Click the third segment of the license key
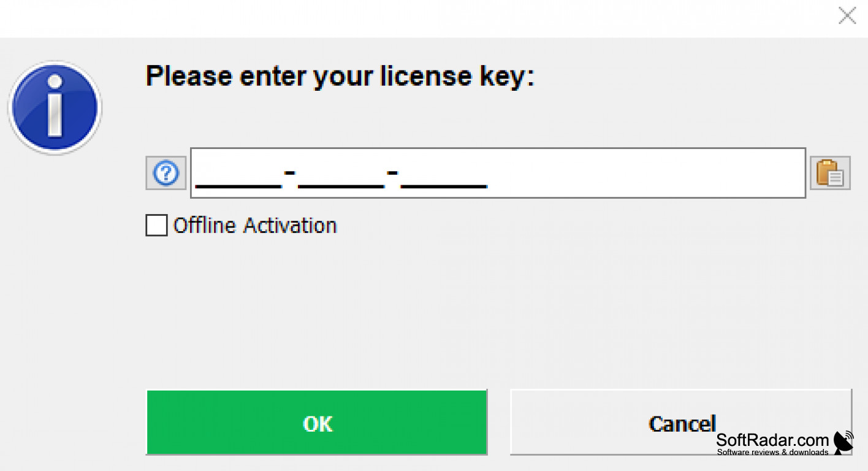The width and height of the screenshot is (868, 471). coord(444,177)
